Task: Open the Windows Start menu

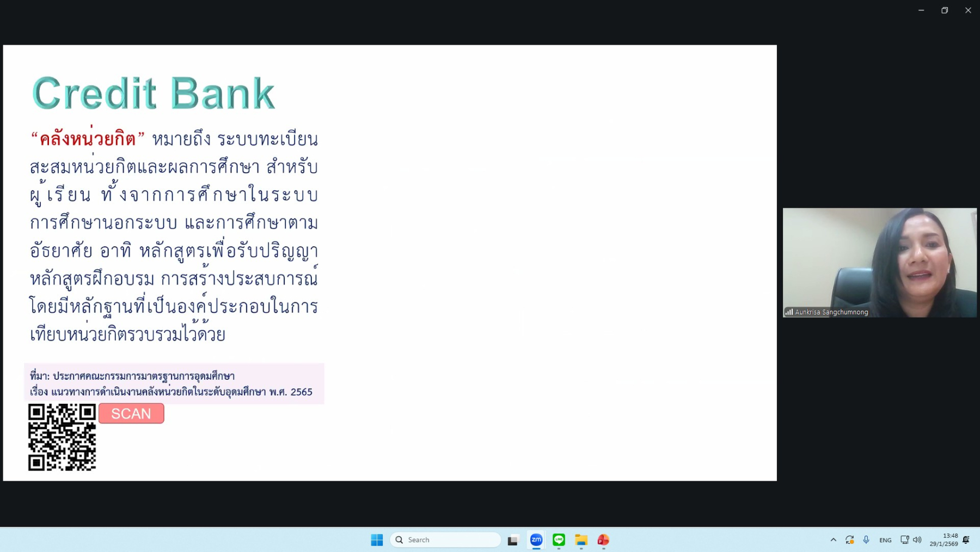Action: pos(377,539)
